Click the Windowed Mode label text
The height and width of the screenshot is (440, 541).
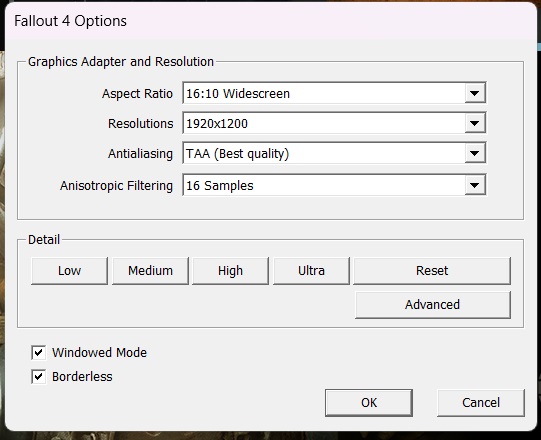(x=99, y=353)
